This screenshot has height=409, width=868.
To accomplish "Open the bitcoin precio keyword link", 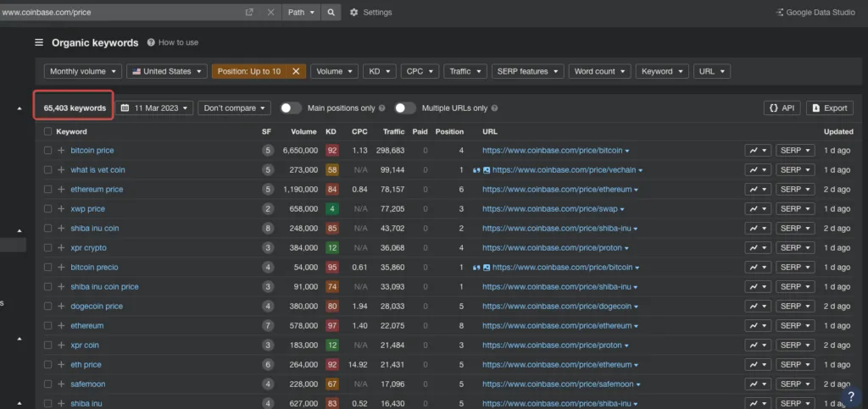I will tap(94, 267).
